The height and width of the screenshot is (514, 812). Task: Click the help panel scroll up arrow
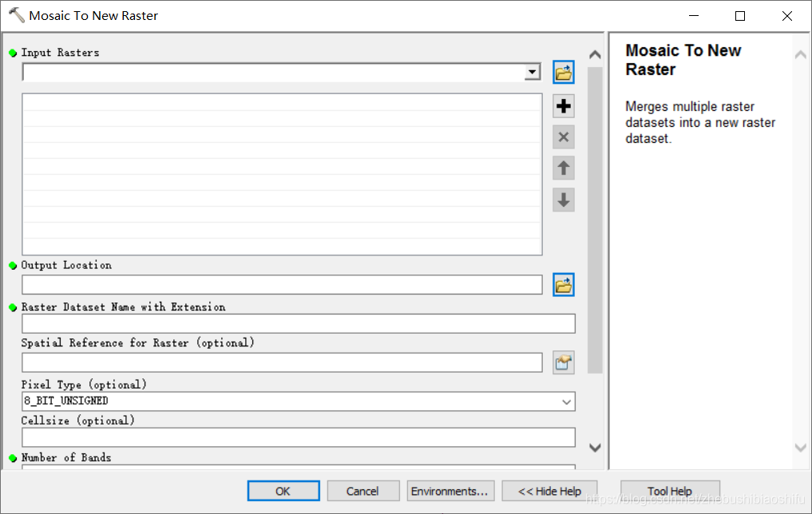click(x=801, y=54)
